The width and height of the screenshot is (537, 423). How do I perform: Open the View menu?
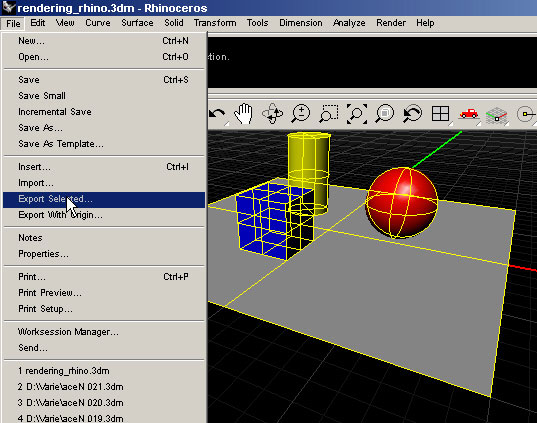(x=65, y=23)
